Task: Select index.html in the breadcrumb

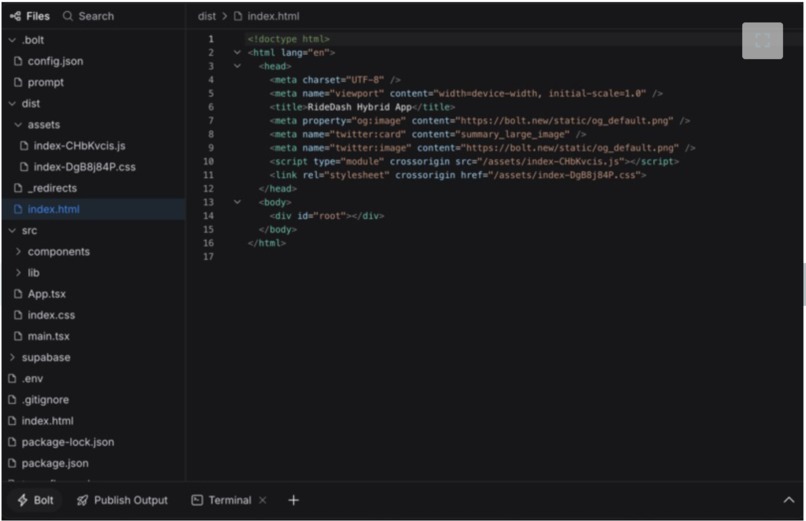Action: 273,16
